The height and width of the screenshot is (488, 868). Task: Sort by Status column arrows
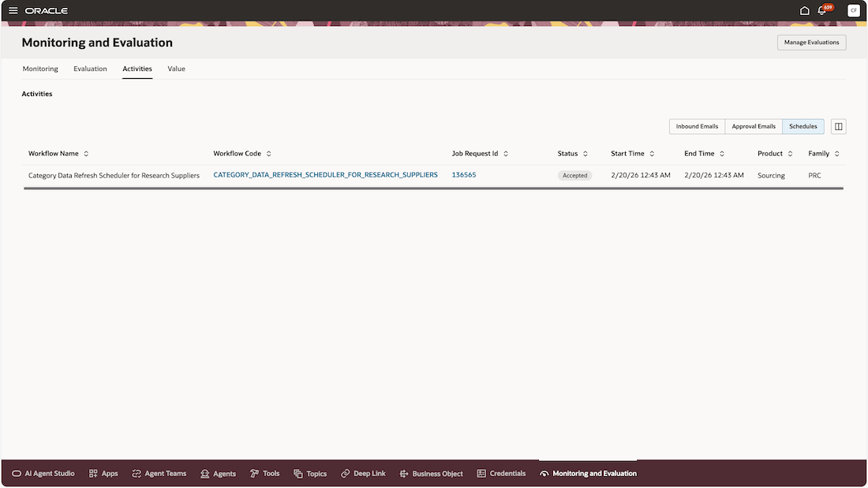tap(586, 154)
